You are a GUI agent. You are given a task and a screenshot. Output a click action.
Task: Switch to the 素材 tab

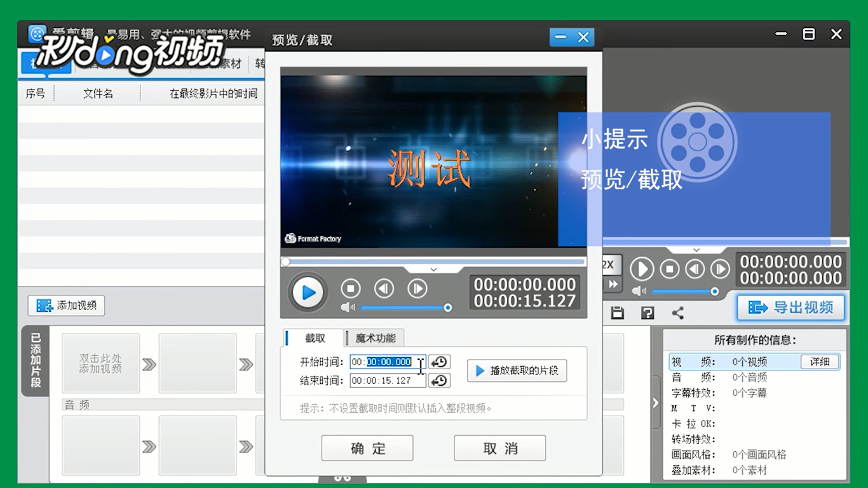pyautogui.click(x=231, y=64)
